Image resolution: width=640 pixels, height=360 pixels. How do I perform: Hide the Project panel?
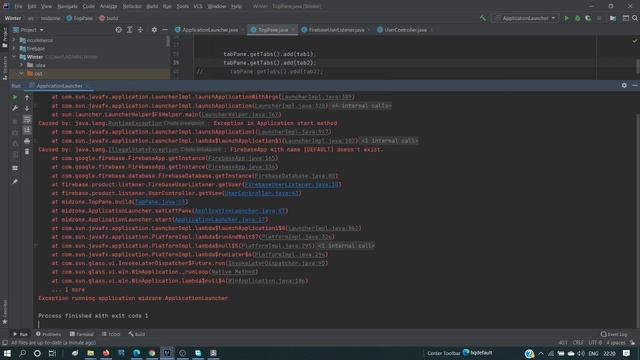165,30
